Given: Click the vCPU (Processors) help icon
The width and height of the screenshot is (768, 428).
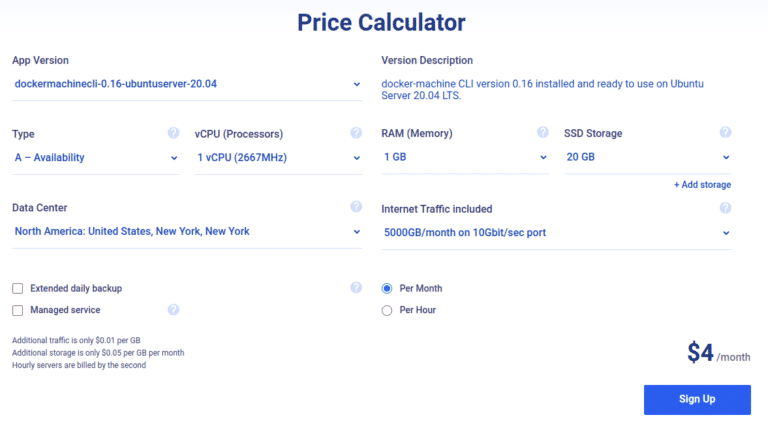Looking at the screenshot, I should (x=356, y=133).
